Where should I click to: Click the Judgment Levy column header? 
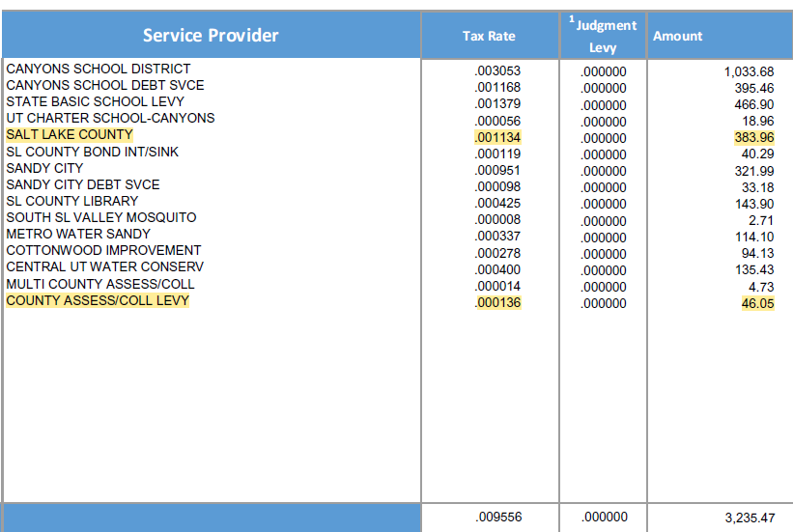603,36
